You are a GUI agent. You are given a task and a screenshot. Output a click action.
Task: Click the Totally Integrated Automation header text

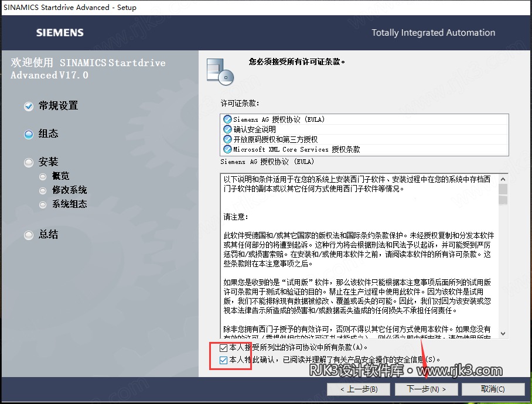[433, 33]
